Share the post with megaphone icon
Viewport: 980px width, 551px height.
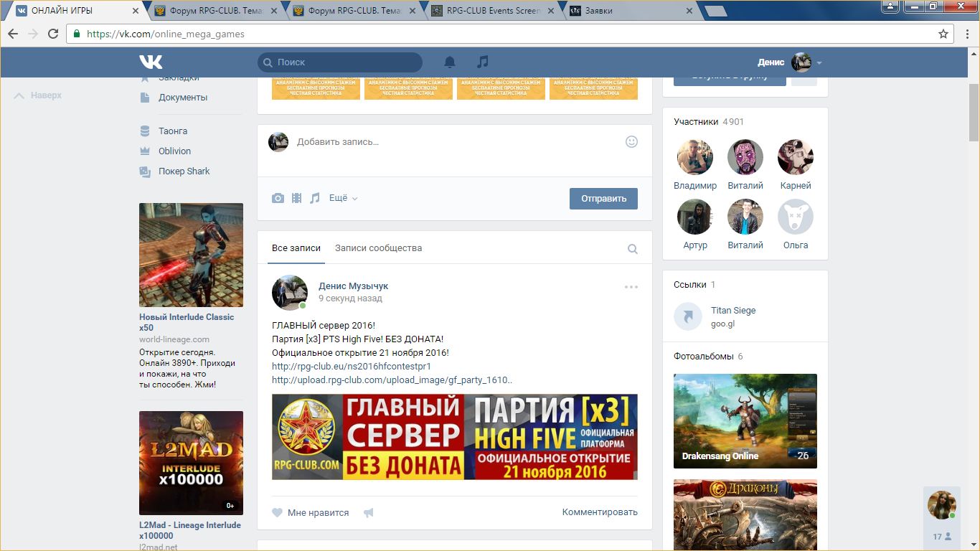369,513
